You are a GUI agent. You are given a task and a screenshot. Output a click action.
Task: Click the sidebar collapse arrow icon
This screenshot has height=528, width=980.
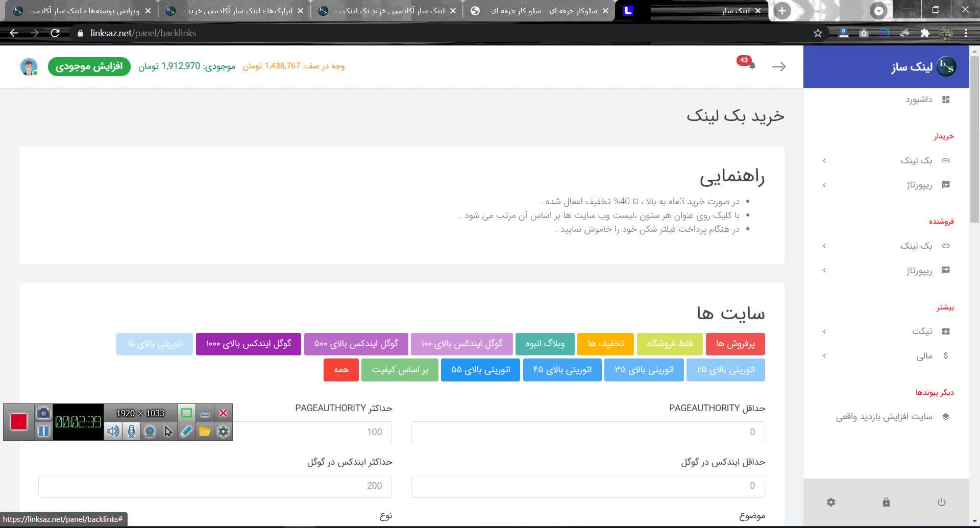pyautogui.click(x=778, y=66)
